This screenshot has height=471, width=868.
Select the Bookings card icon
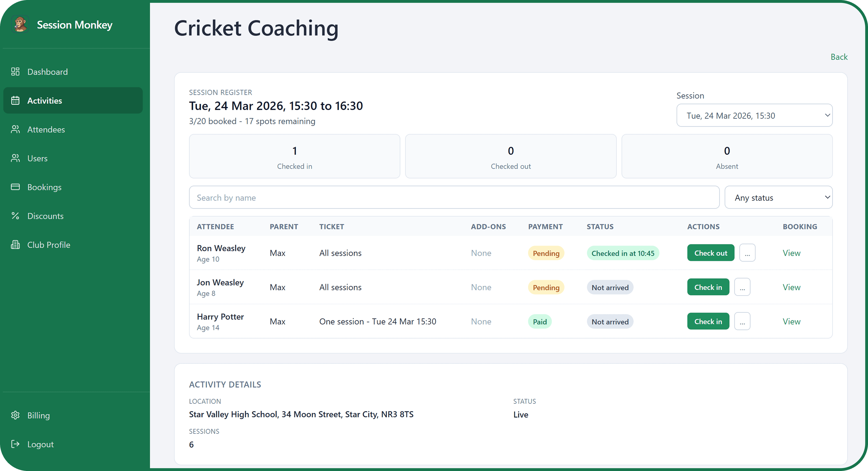point(16,187)
